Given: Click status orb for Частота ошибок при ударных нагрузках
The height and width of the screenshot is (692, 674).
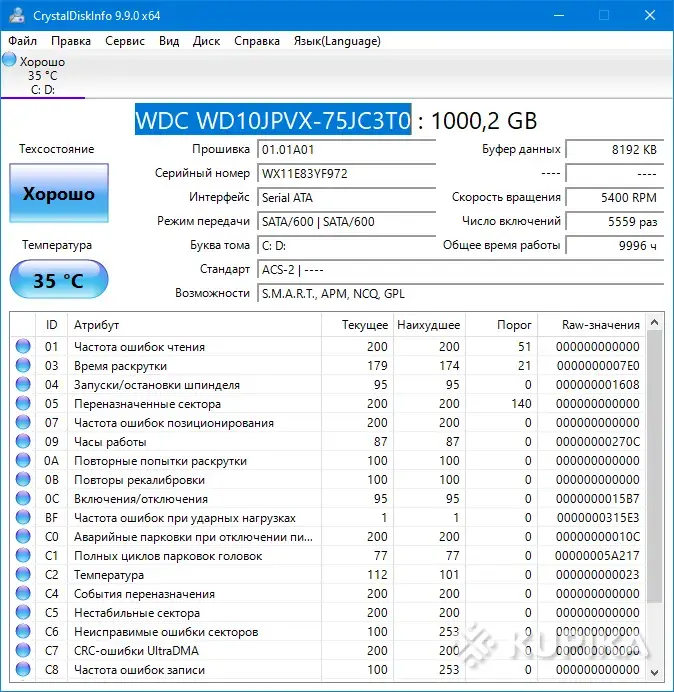Looking at the screenshot, I should (x=23, y=517).
